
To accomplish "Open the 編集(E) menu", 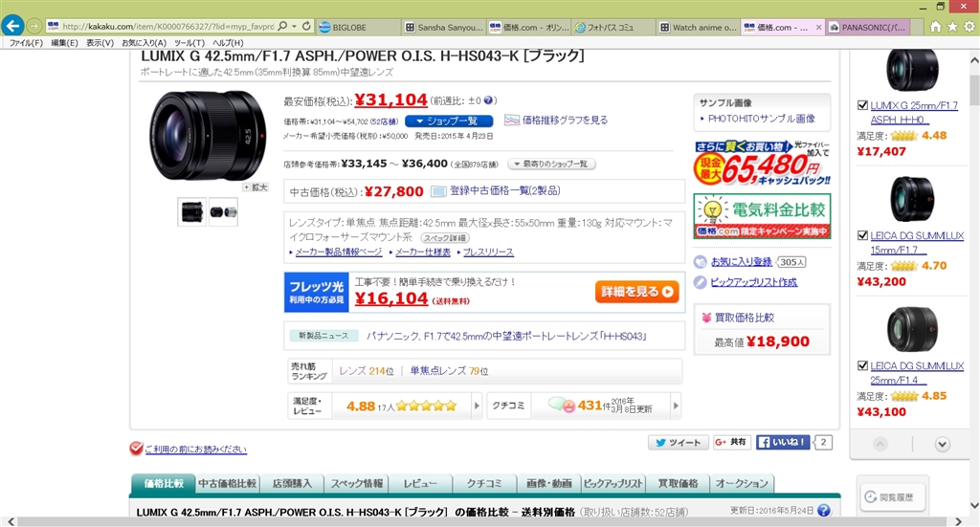I will click(64, 43).
